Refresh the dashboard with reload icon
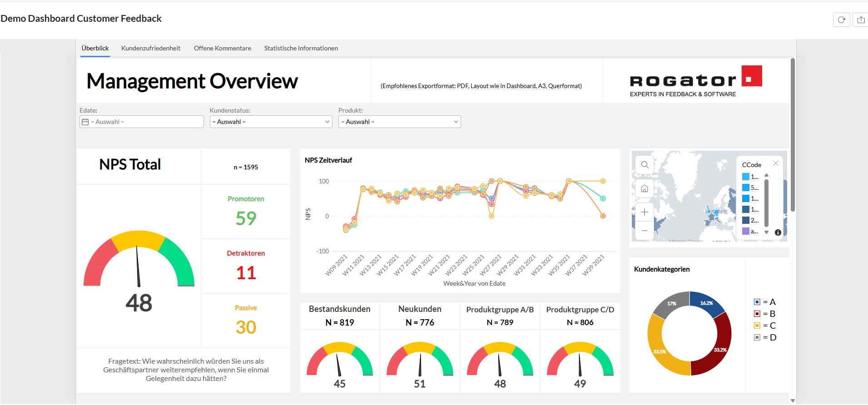Viewport: 868px width, 405px height. [x=842, y=20]
